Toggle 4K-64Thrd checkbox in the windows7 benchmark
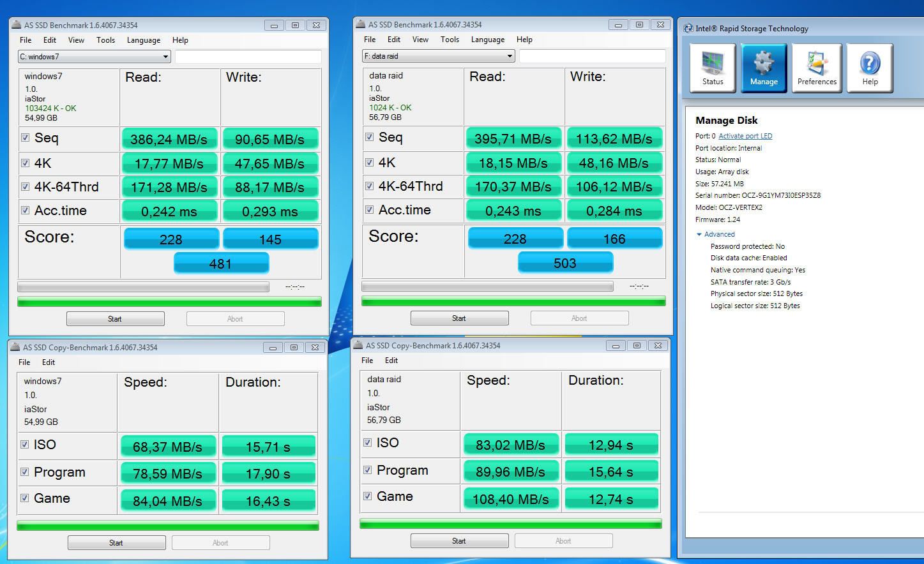This screenshot has height=564, width=924. [x=25, y=186]
